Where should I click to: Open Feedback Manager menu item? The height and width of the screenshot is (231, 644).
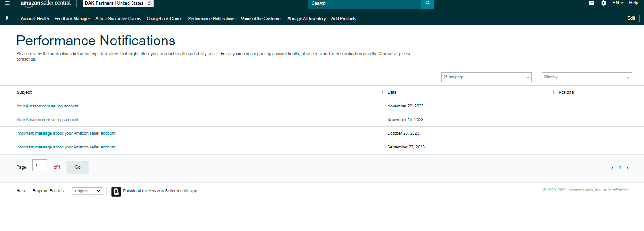[72, 19]
